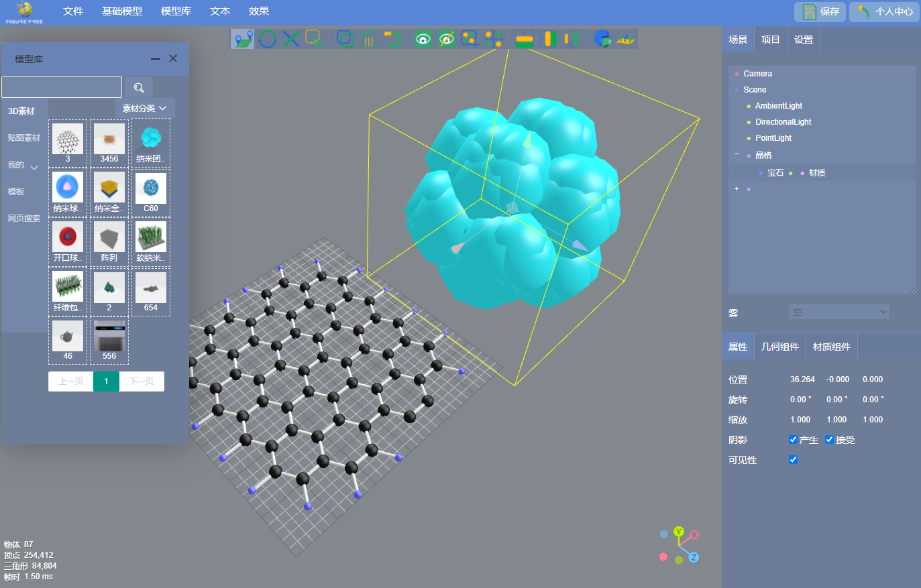The width and height of the screenshot is (921, 588).
Task: Click the 下一页 pagination button
Action: point(142,381)
